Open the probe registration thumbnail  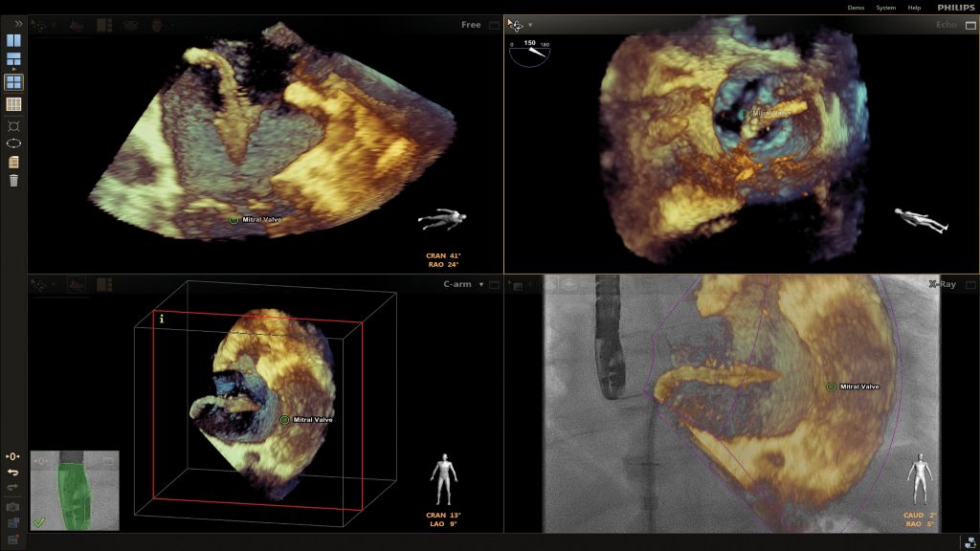point(75,491)
